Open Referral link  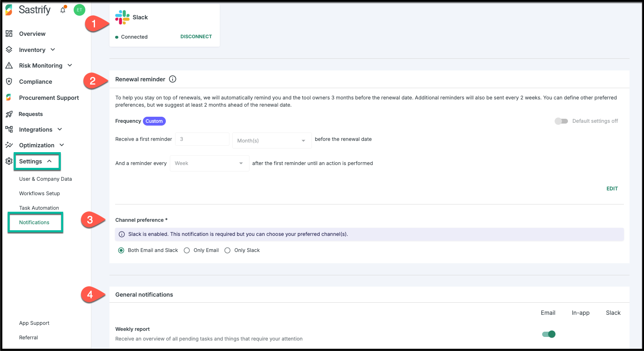tap(29, 338)
